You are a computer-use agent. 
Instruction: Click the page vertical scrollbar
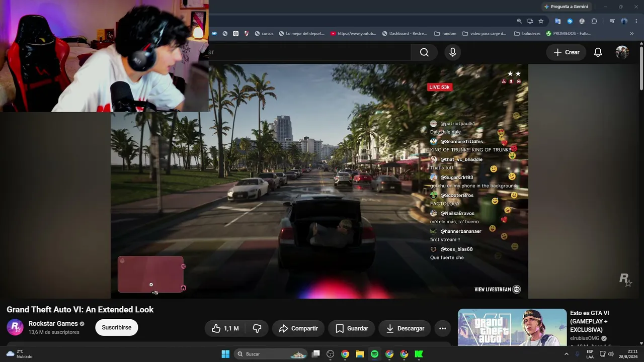click(641, 68)
